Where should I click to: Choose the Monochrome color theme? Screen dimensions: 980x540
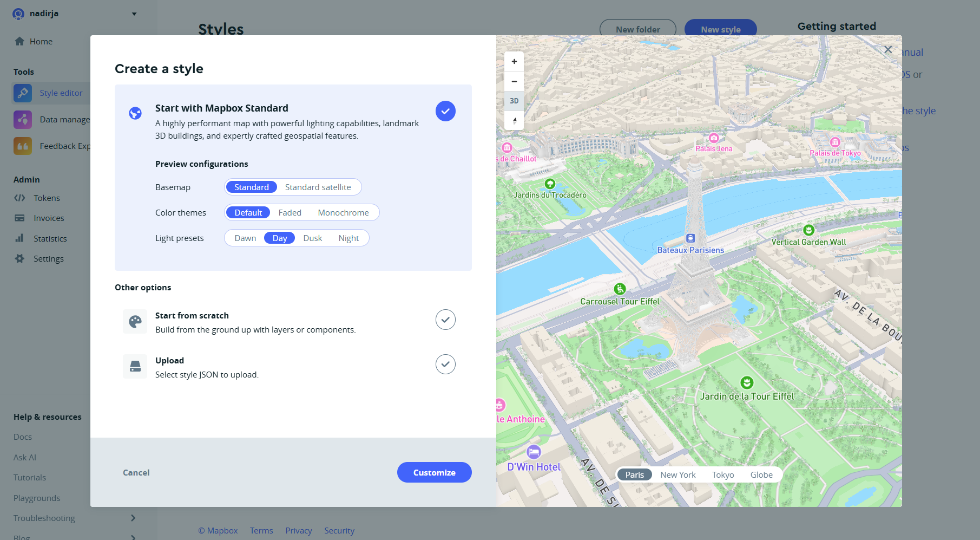click(x=343, y=213)
